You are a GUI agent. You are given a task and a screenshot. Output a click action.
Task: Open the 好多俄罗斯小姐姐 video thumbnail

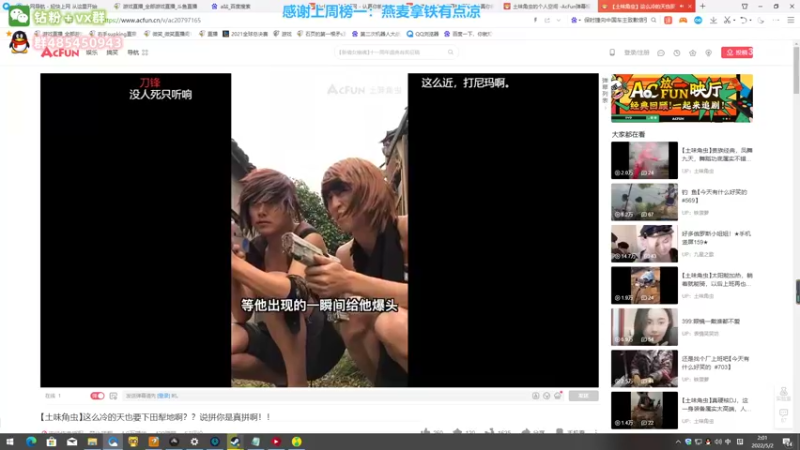(x=644, y=243)
